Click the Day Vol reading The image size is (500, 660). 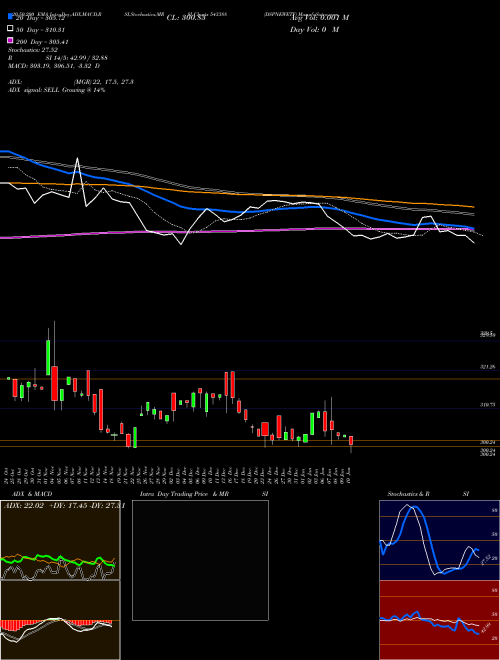coord(314,29)
